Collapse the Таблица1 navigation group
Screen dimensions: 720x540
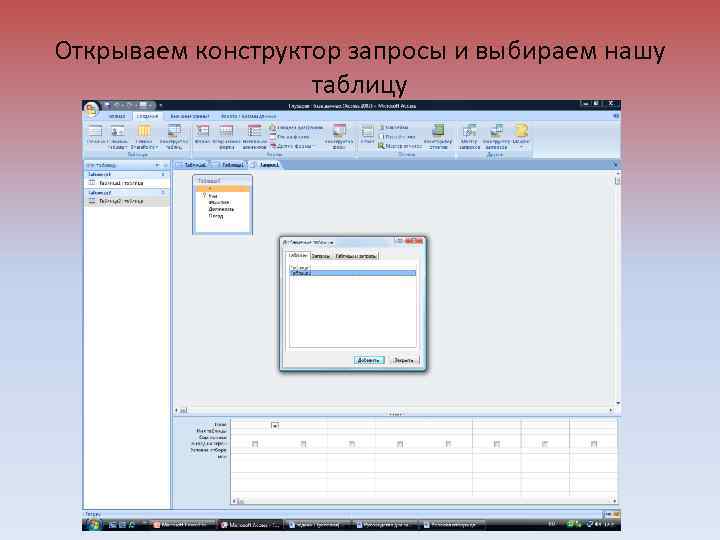click(x=163, y=175)
